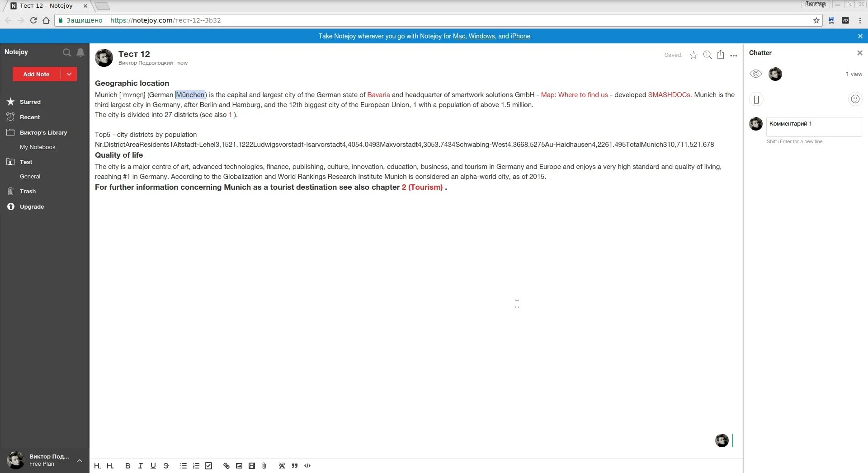Click the 1 view count text
868x473 pixels.
pos(854,74)
